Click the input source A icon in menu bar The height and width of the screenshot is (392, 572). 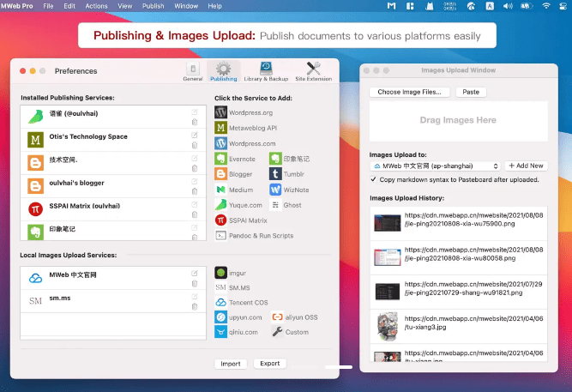[x=490, y=6]
